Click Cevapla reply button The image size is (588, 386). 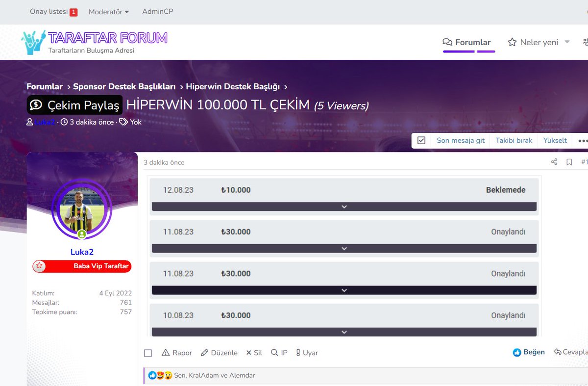coord(571,352)
